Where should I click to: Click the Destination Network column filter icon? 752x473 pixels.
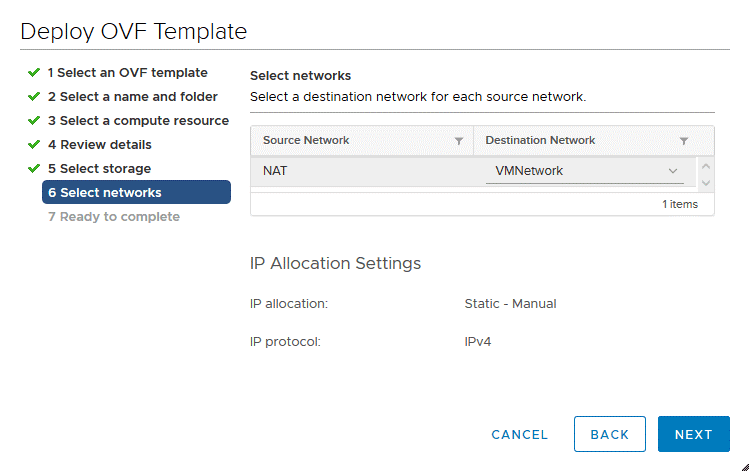coord(684,141)
